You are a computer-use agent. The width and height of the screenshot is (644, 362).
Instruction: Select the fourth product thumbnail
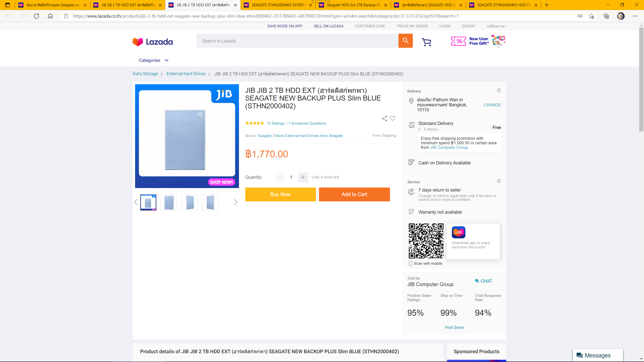pos(210,202)
